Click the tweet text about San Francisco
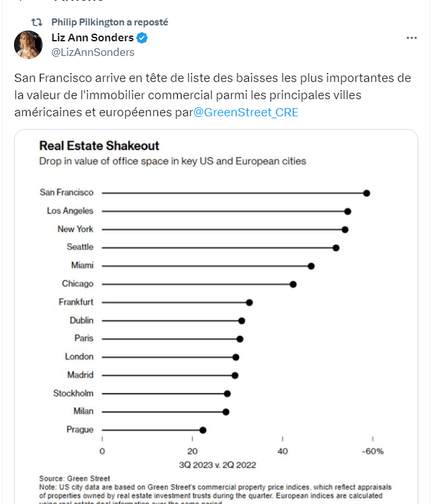The width and height of the screenshot is (440, 504). click(212, 95)
